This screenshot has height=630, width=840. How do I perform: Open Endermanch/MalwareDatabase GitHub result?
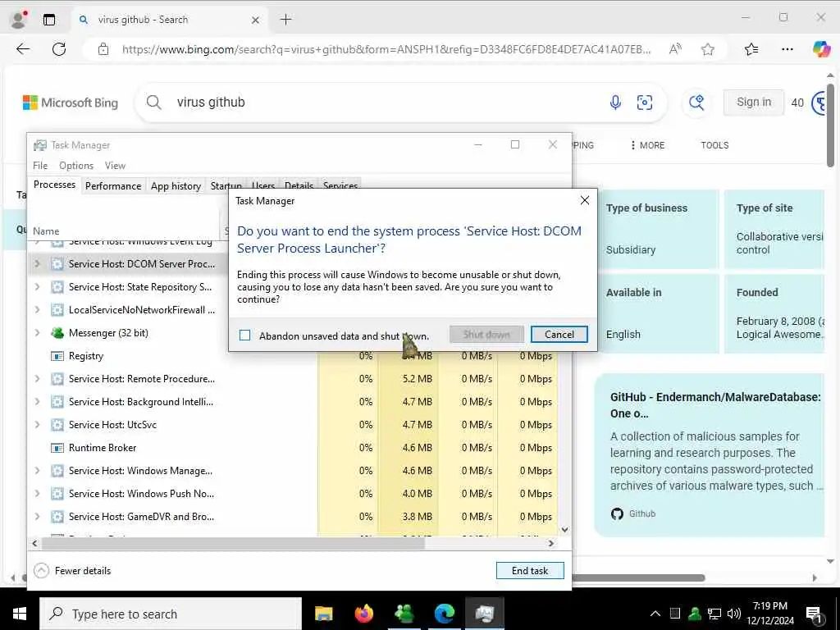click(x=715, y=405)
